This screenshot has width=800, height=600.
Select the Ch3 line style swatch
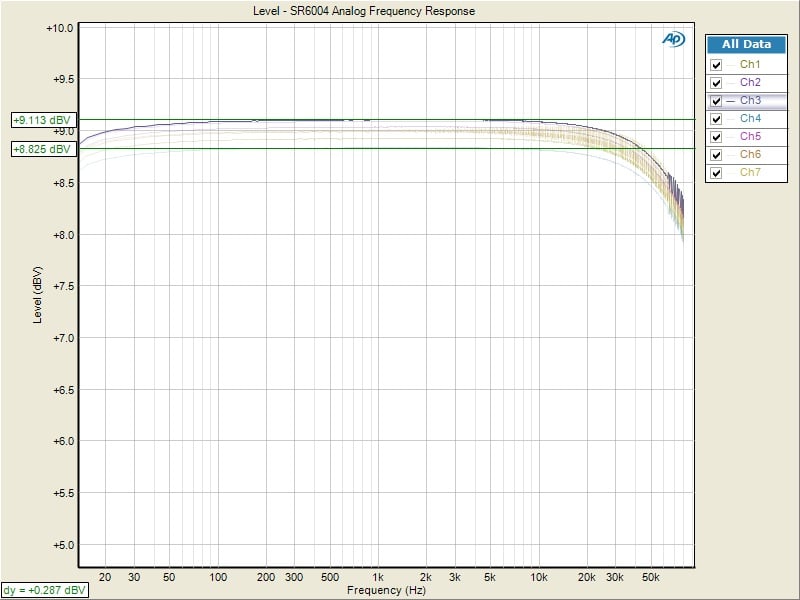tap(730, 101)
